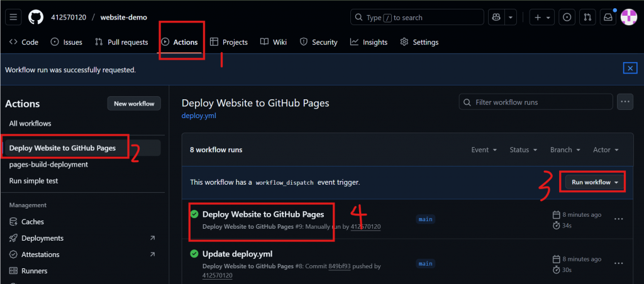Viewport: 644px width, 284px height.
Task: Click the Filter workflow runs field
Action: click(x=536, y=102)
